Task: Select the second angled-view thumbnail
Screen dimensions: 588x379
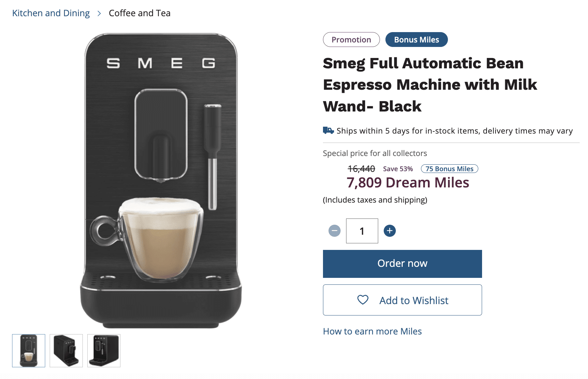Action: [x=66, y=351]
